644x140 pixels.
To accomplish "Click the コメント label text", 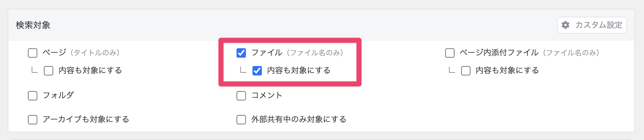I will coord(267,95).
